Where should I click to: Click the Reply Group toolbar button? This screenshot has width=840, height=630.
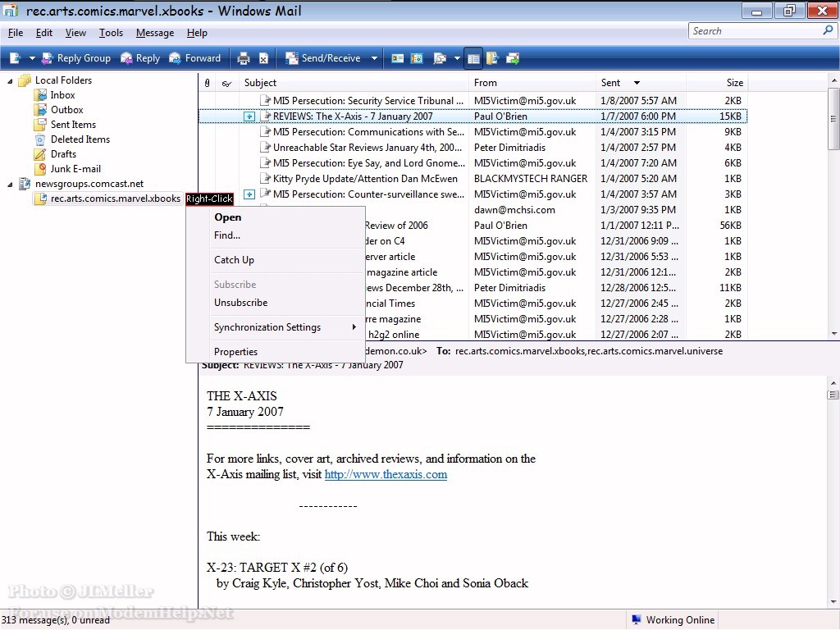tap(76, 58)
